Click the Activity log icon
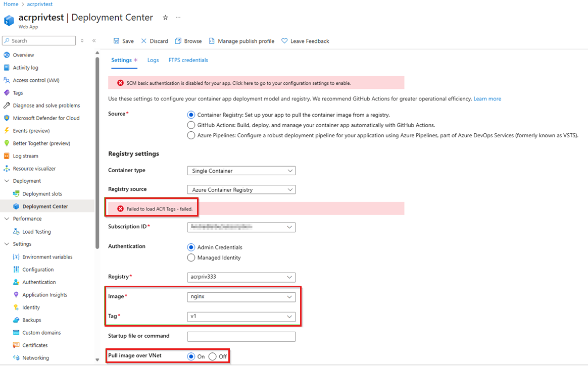The image size is (588, 366). coord(7,68)
